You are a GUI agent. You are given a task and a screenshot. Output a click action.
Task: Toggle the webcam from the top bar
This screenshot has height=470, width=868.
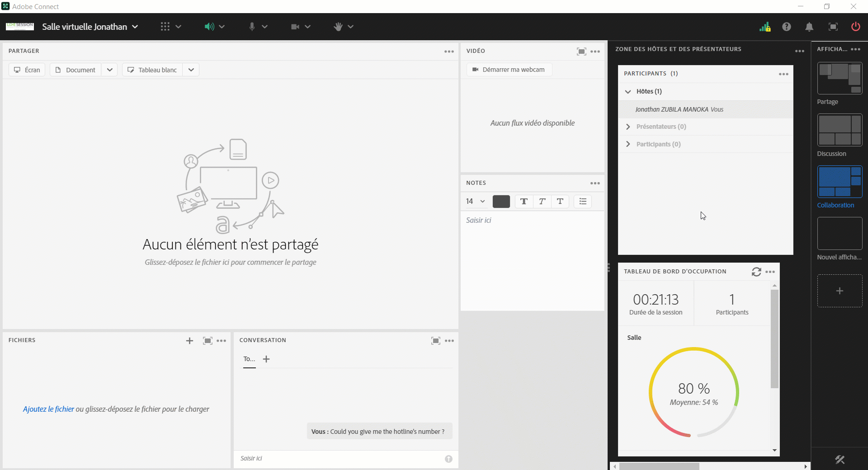295,27
